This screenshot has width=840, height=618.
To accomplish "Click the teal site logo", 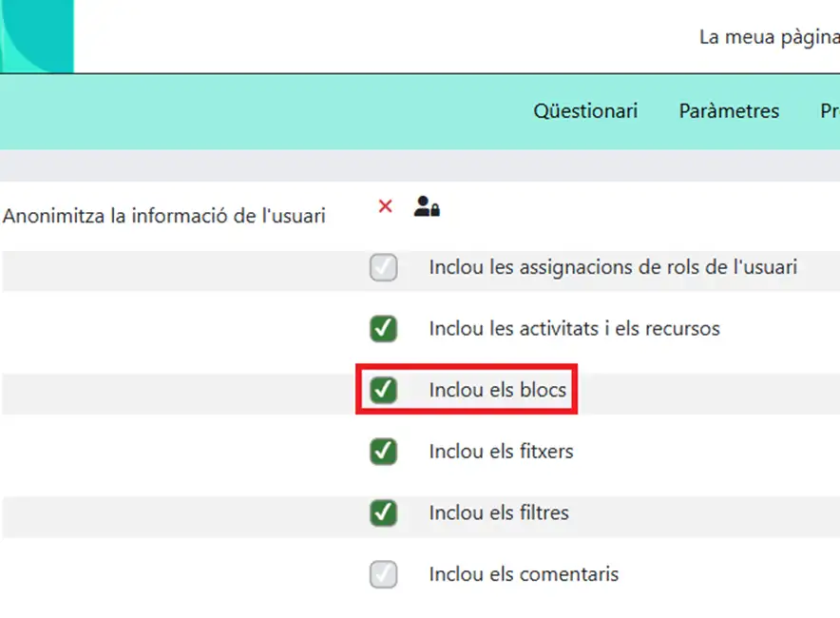I will (36, 36).
